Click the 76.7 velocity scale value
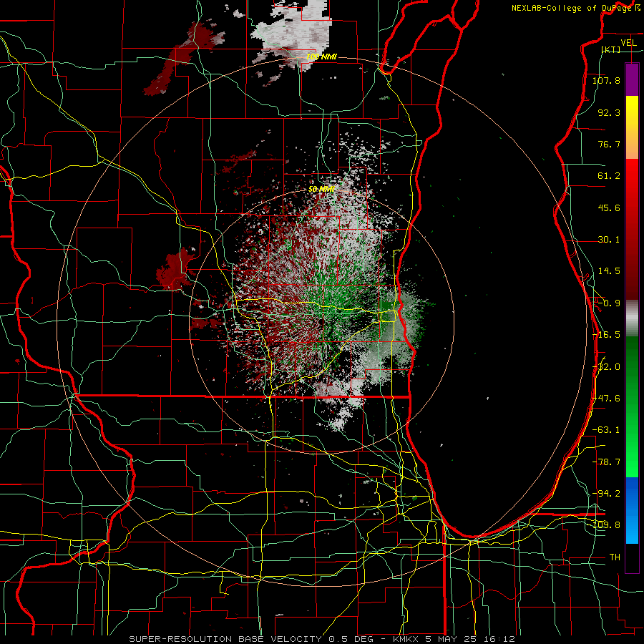Screen dimensions: 644x644 click(x=609, y=144)
